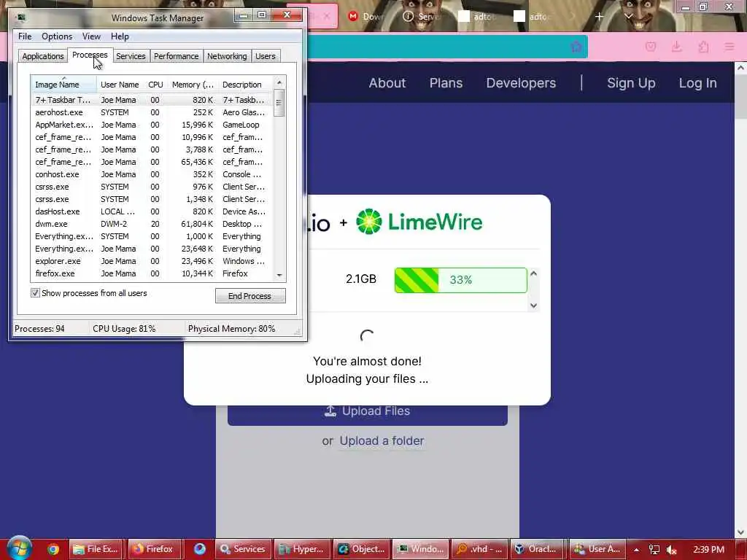Toggle Show processes from all users
The image size is (747, 560).
tap(35, 293)
